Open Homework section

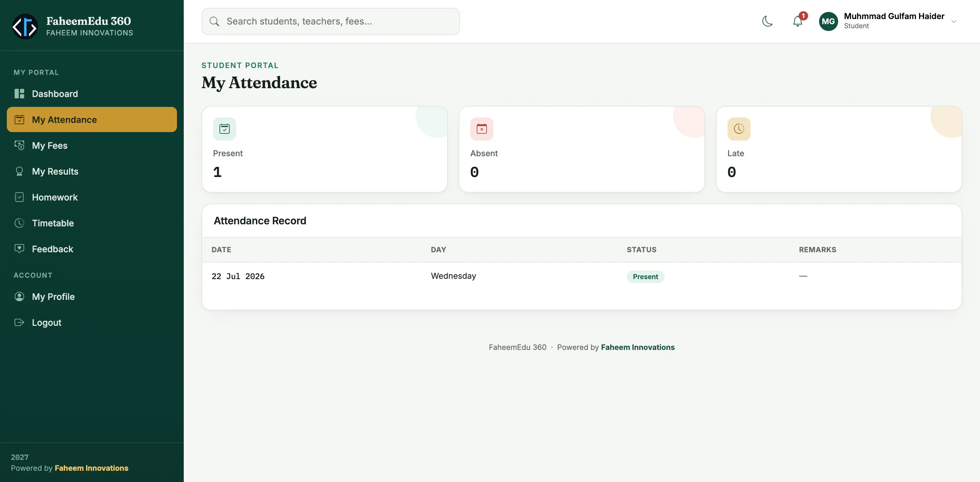tap(92, 197)
